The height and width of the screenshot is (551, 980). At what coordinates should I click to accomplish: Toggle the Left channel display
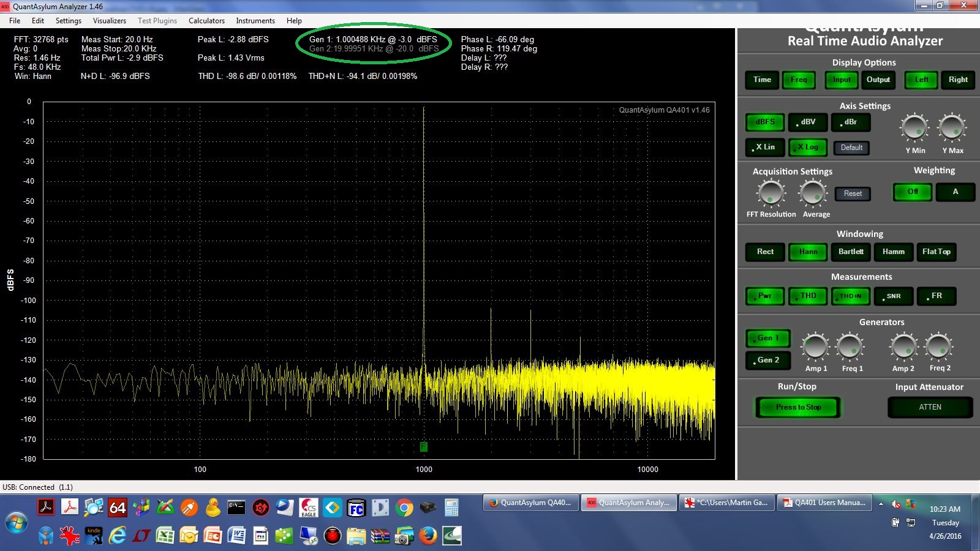[x=921, y=80]
